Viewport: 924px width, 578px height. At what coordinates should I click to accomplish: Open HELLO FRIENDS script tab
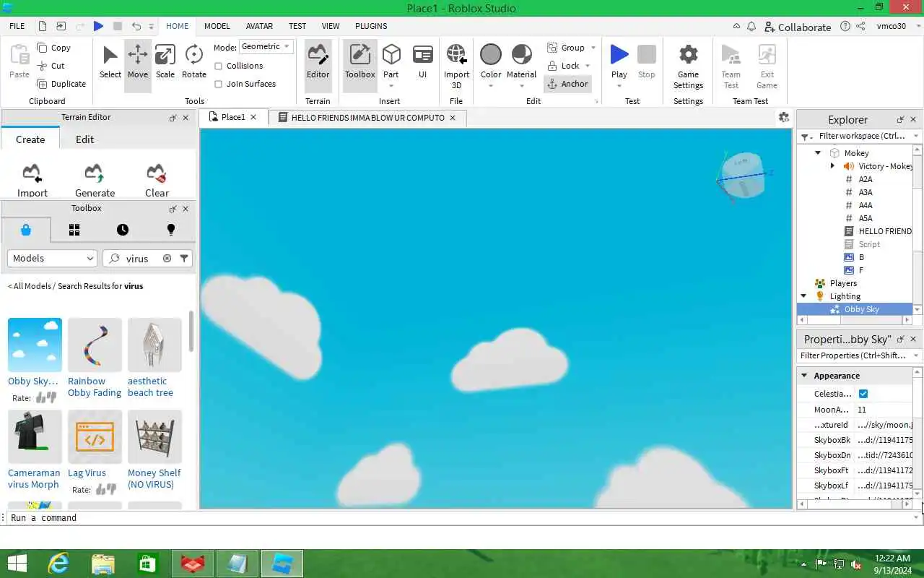(367, 117)
